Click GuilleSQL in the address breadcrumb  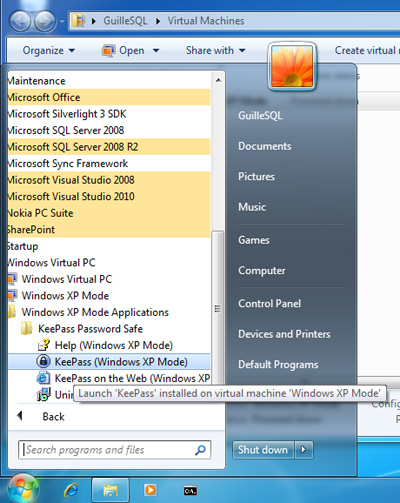[125, 21]
